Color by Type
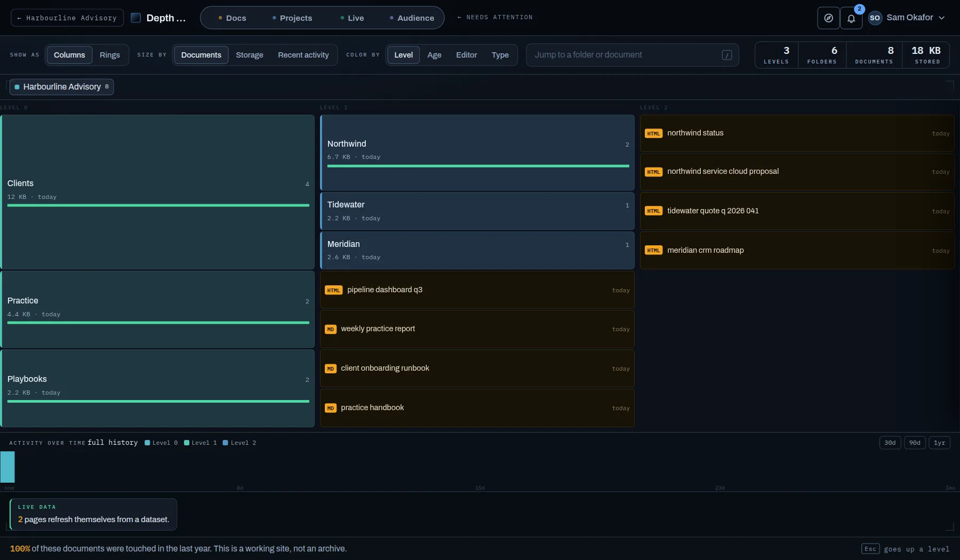The height and width of the screenshot is (560, 960). pos(500,55)
